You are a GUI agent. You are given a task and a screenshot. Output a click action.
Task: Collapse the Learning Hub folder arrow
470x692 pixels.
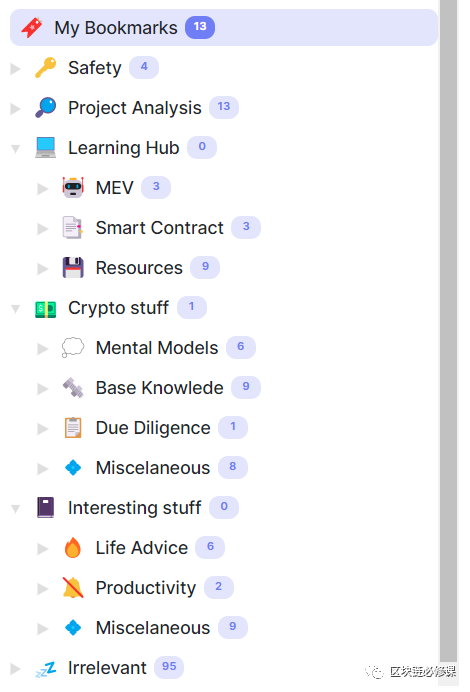[15, 149]
